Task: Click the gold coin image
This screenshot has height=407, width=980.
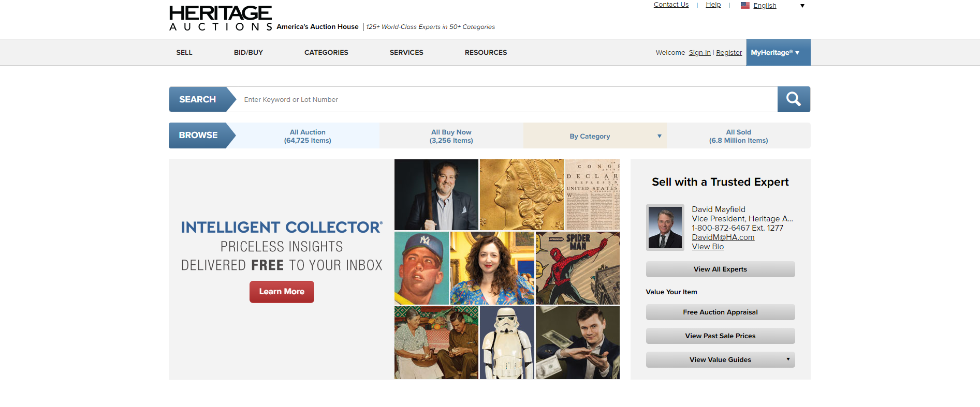Action: [x=522, y=194]
